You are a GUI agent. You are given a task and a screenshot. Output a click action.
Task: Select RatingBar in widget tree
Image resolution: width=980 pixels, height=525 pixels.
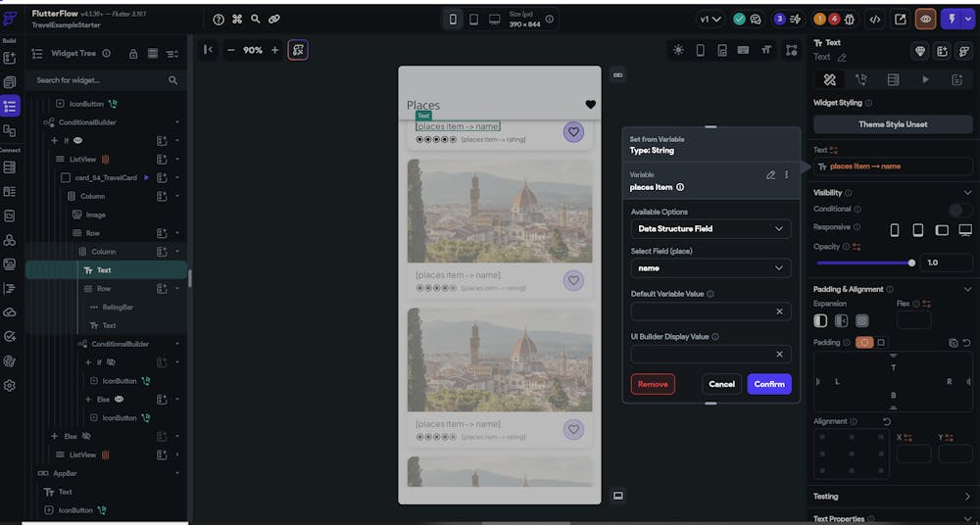[118, 307]
